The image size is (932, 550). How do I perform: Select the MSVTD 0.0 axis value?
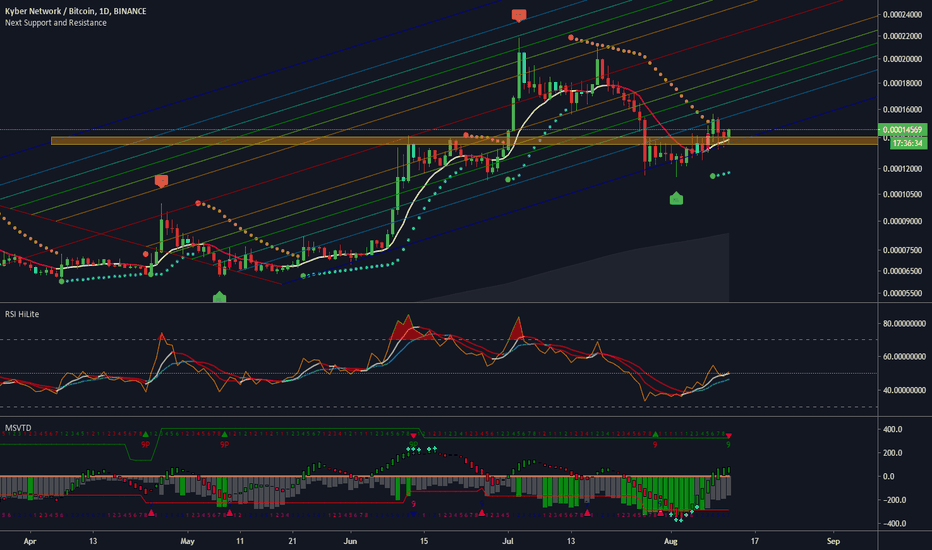pyautogui.click(x=888, y=477)
